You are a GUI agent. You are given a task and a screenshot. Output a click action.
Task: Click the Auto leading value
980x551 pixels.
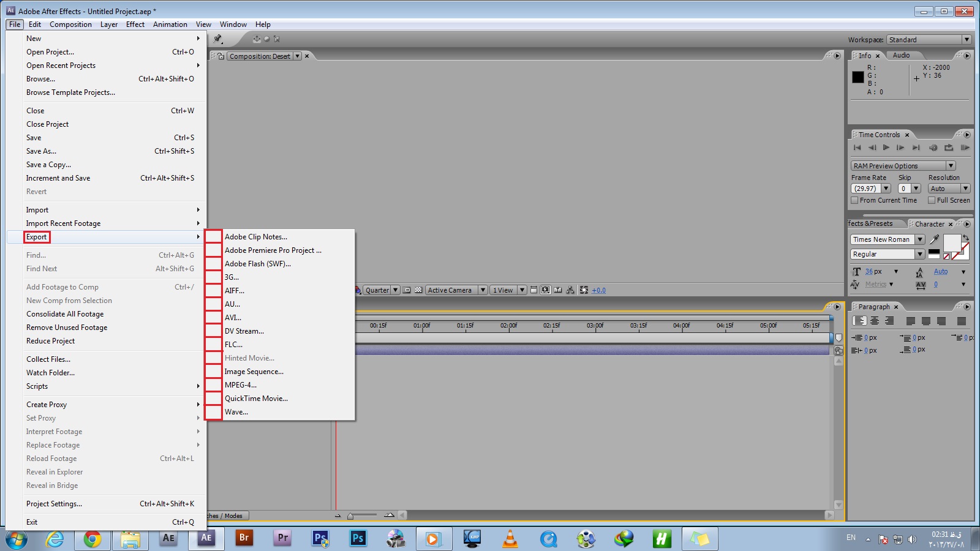click(x=941, y=271)
